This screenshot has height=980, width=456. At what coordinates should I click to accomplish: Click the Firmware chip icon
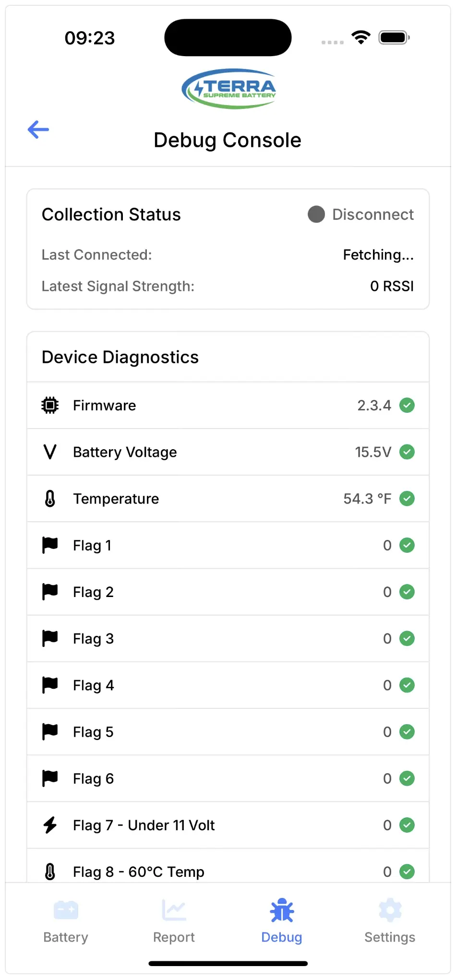[50, 406]
